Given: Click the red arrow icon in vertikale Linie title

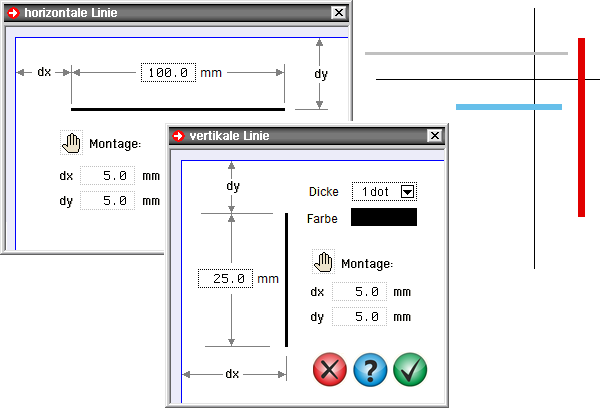Looking at the screenshot, I should 180,136.
